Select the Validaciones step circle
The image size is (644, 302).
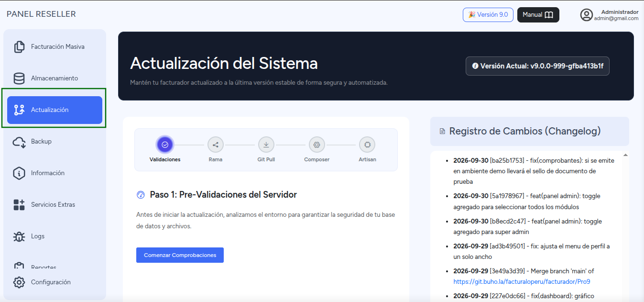click(165, 145)
